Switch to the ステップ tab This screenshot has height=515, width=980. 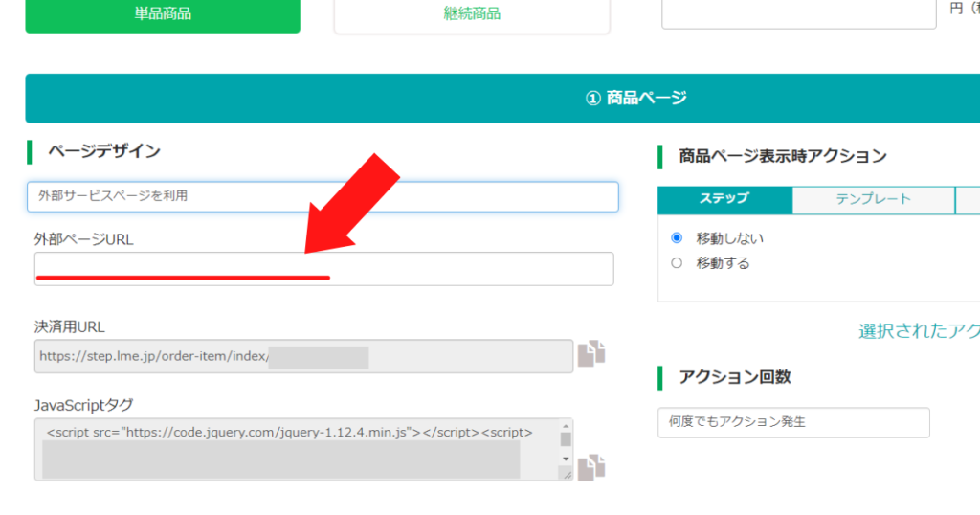coord(724,199)
